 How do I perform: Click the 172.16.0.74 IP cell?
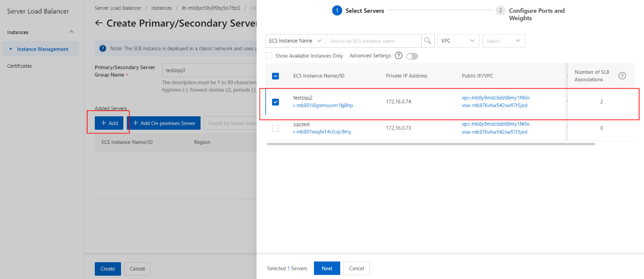399,101
